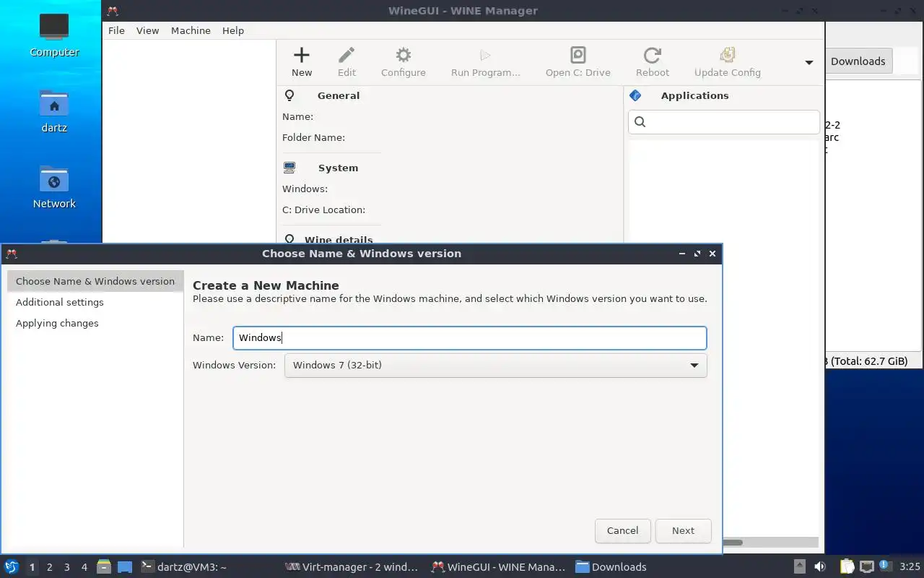Open the View menu
This screenshot has width=924, height=578.
(147, 30)
